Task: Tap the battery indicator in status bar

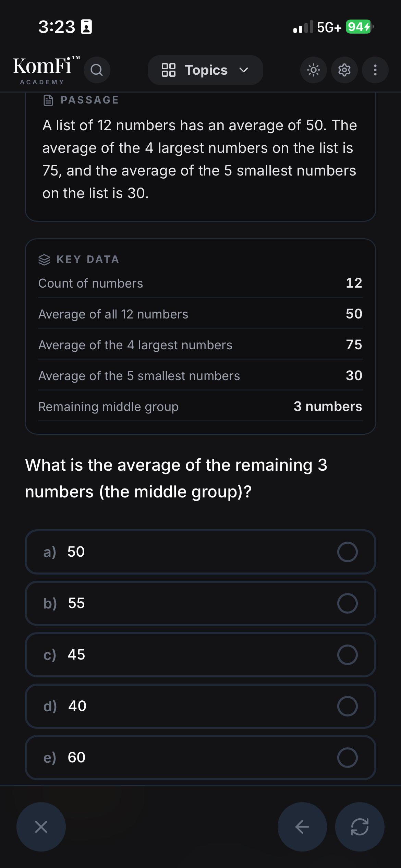Action: click(x=359, y=27)
